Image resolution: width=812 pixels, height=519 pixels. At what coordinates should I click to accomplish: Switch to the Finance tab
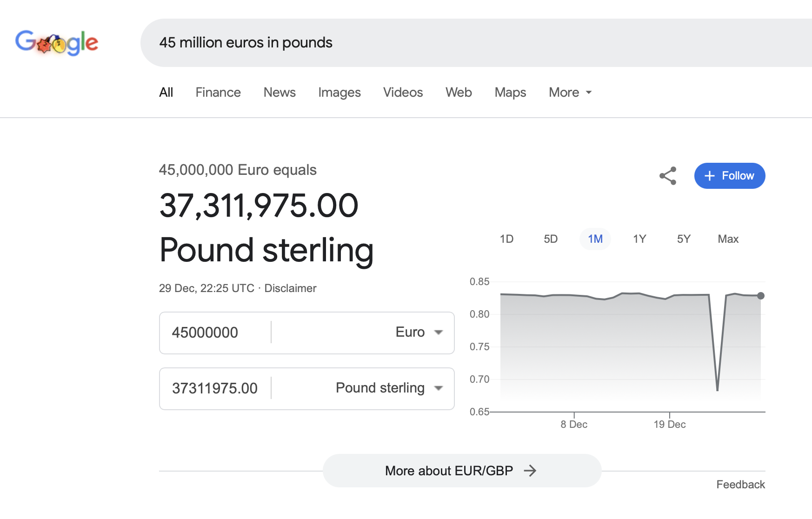pos(218,93)
